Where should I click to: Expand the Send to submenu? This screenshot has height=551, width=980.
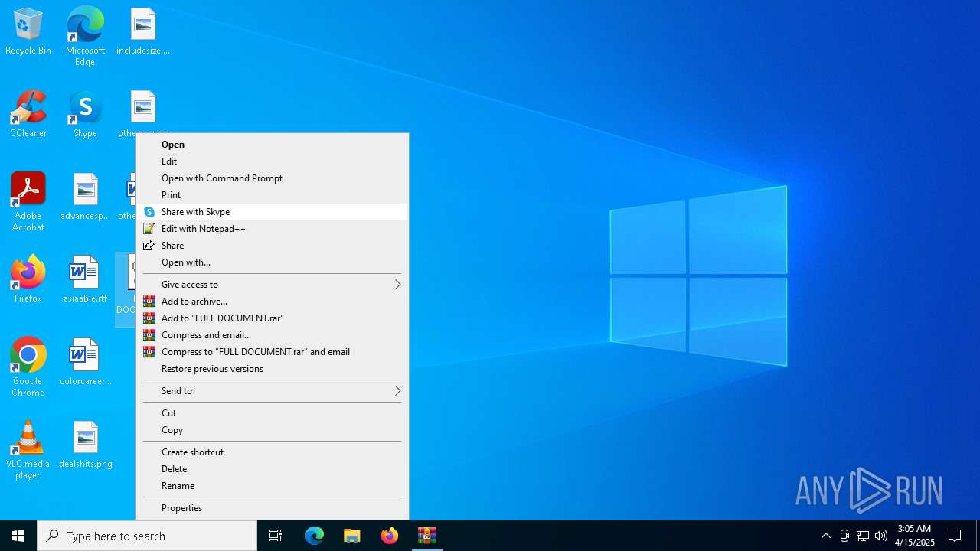pos(272,391)
